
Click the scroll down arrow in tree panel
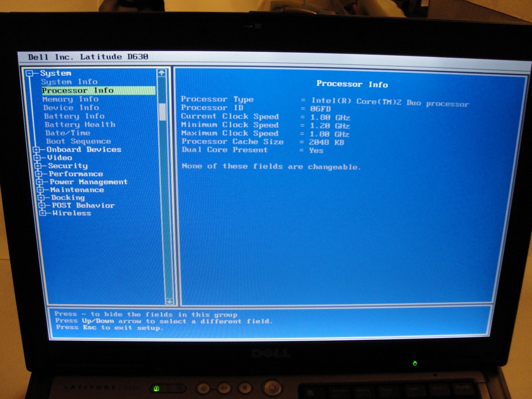pyautogui.click(x=170, y=301)
